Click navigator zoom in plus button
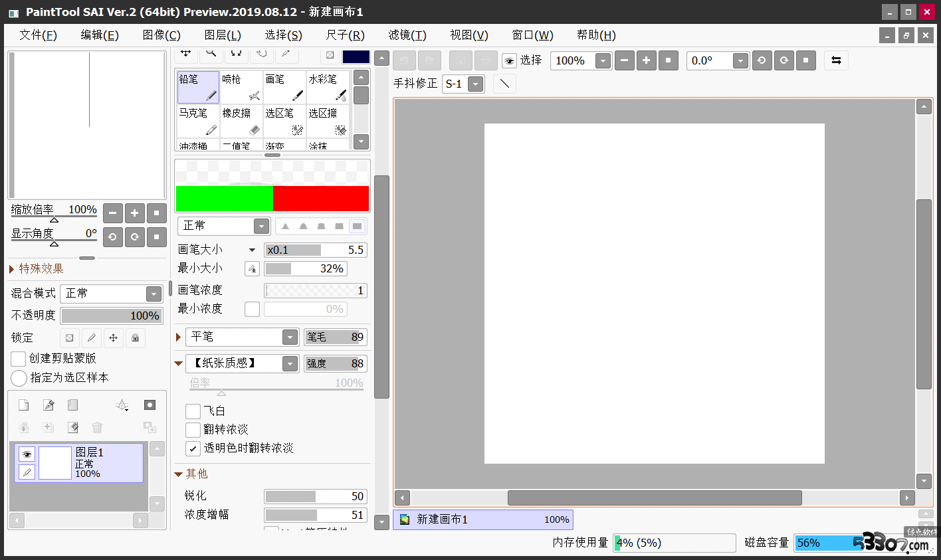The width and height of the screenshot is (941, 560). click(135, 213)
